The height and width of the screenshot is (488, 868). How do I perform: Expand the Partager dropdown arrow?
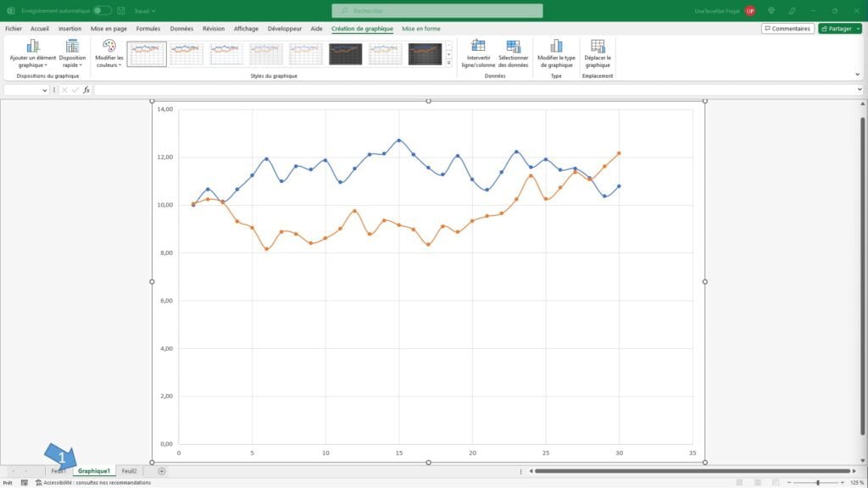point(857,29)
